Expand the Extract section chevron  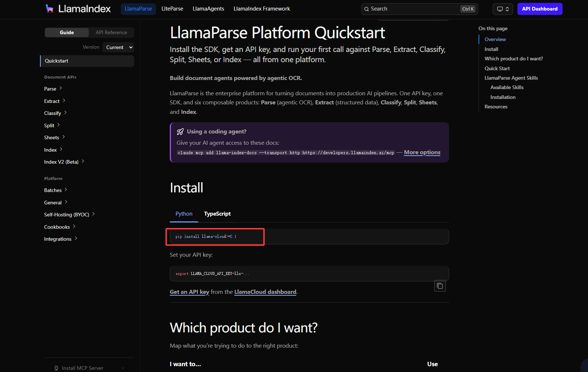(x=64, y=101)
